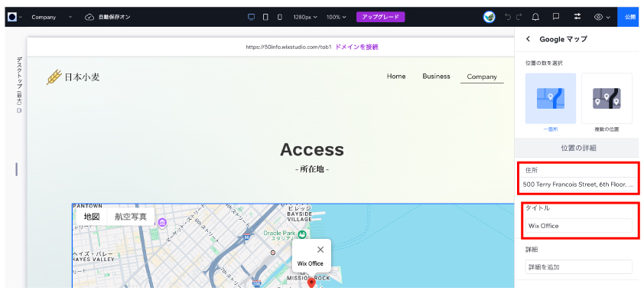This screenshot has width=644, height=294.
Task: Open the comments icon
Action: pos(556,17)
